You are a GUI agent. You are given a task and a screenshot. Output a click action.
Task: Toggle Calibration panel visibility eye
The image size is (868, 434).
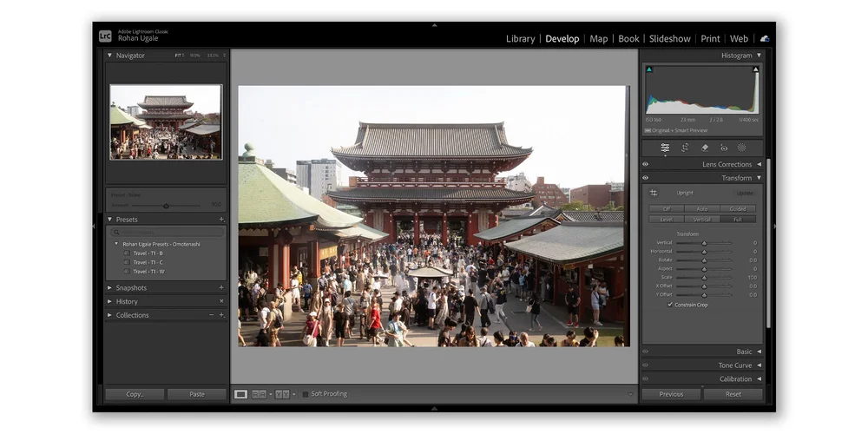(646, 378)
